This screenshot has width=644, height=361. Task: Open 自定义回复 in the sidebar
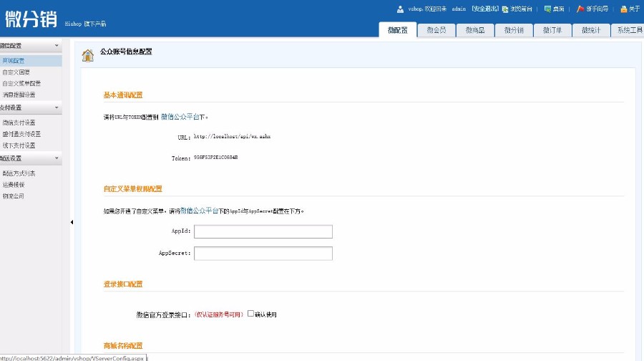point(16,72)
